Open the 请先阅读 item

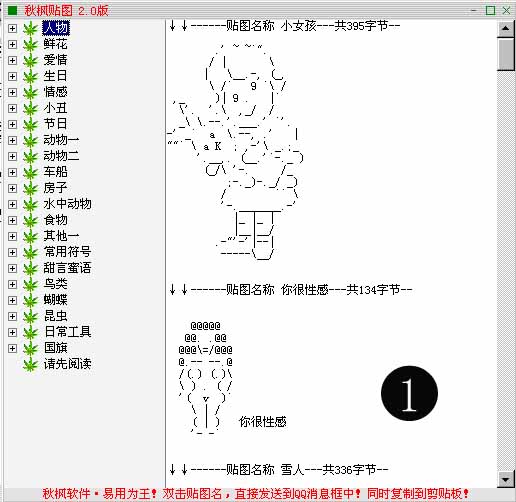coord(67,364)
